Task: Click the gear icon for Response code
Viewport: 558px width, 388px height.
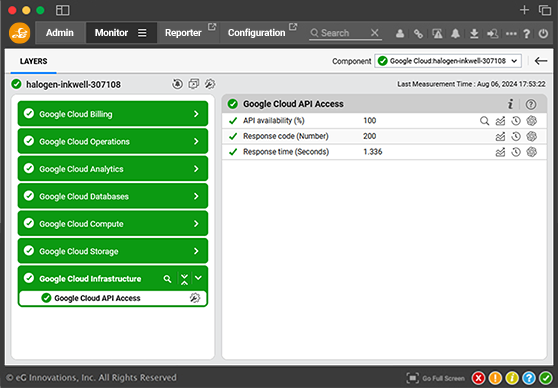Action: click(532, 136)
